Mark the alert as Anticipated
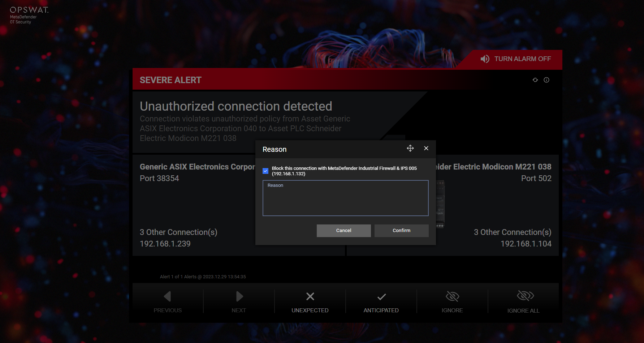This screenshot has height=343, width=644. coord(381,302)
